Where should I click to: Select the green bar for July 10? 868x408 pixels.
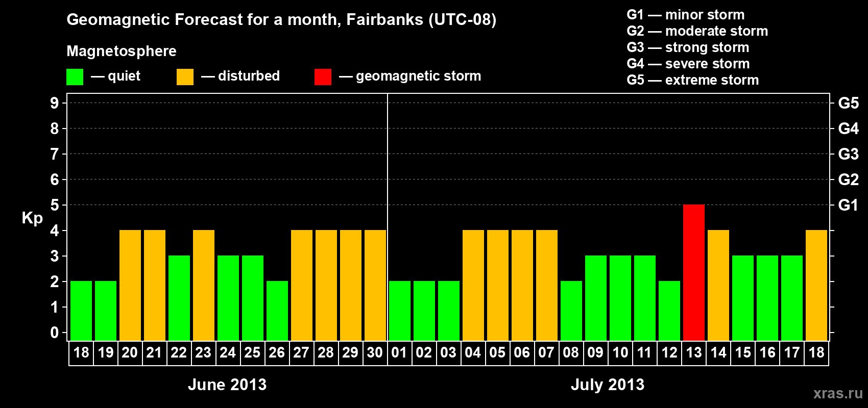pos(620,298)
